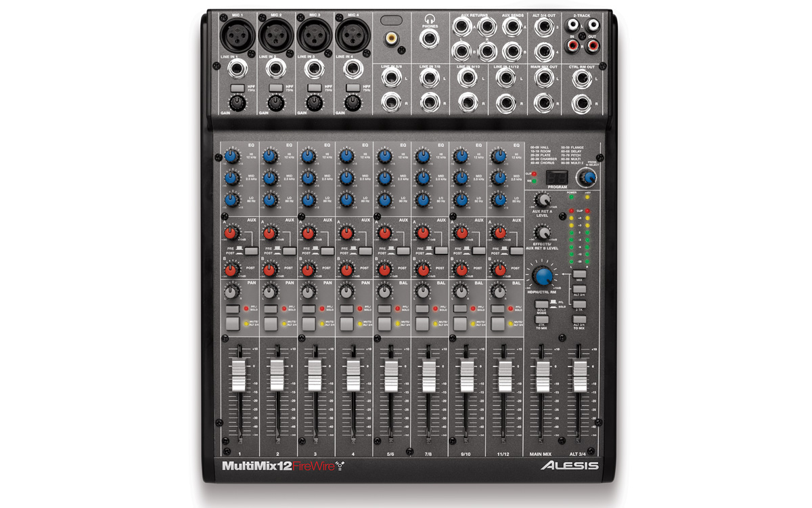Click the ALT 3/4 OUT jack 3
The image size is (812, 508).
coord(543,26)
